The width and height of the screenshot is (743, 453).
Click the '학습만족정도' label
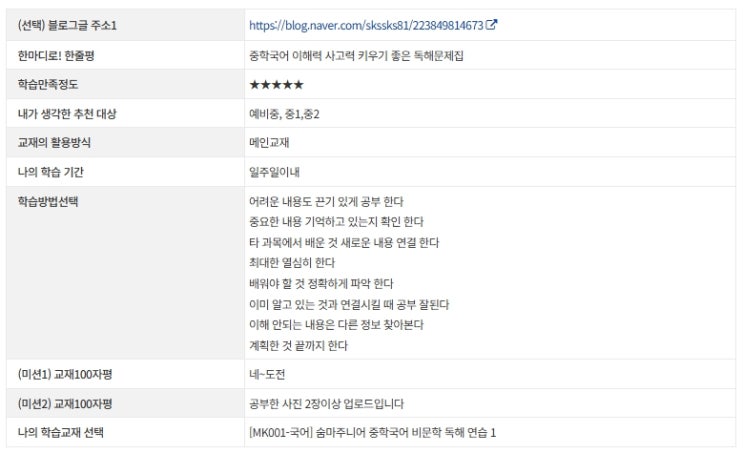pyautogui.click(x=48, y=84)
